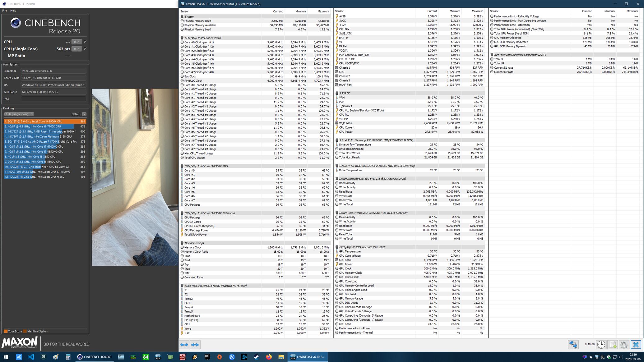Image resolution: width=644 pixels, height=362 pixels.
Task: Select the Core #0 Clock (perf #1) row
Action: [x=255, y=42]
